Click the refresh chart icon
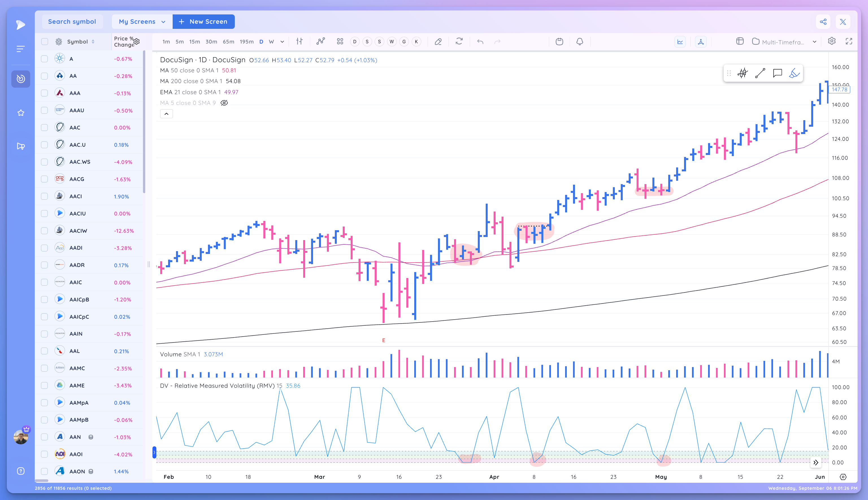Image resolution: width=868 pixels, height=500 pixels. 459,41
